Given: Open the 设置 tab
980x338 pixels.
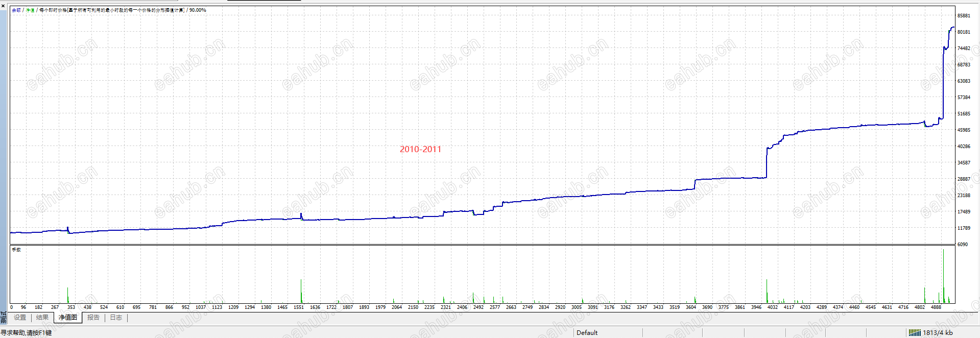Looking at the screenshot, I should pos(20,318).
